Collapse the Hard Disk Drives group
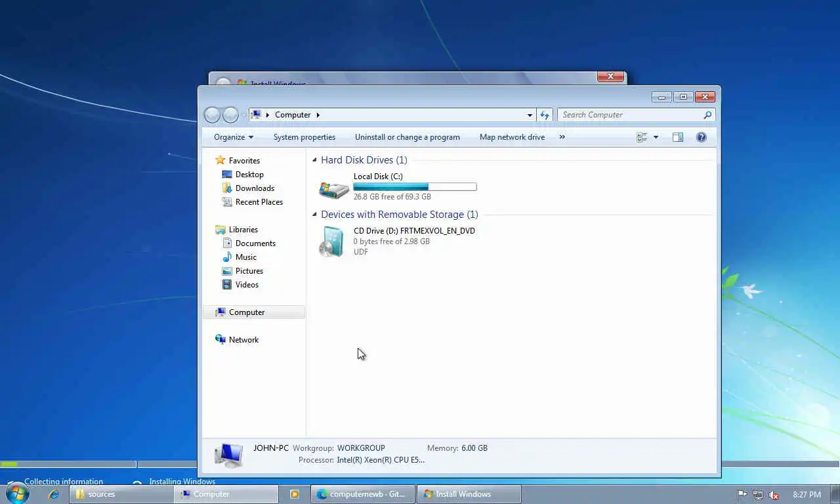 [314, 160]
